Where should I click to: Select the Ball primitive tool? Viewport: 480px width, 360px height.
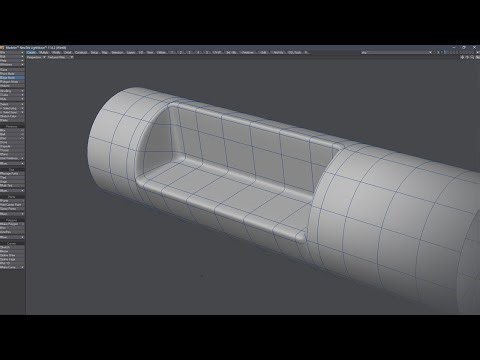point(12,134)
